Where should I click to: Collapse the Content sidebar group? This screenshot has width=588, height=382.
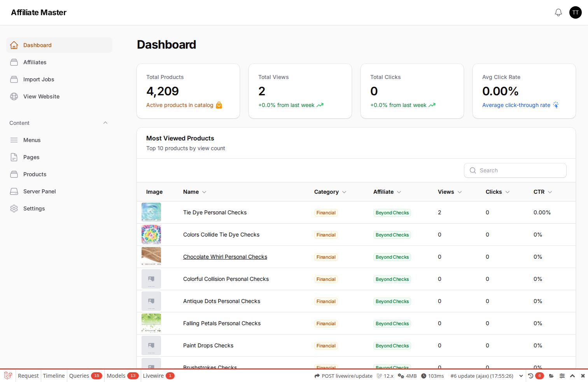[x=105, y=123]
